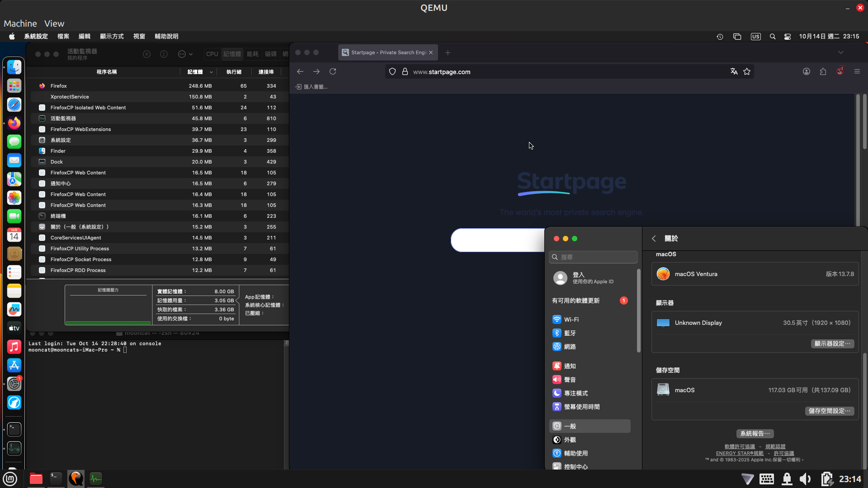This screenshot has width=868, height=488.
Task: Switch to the CPU tab in Activity Monitor
Action: [x=212, y=54]
